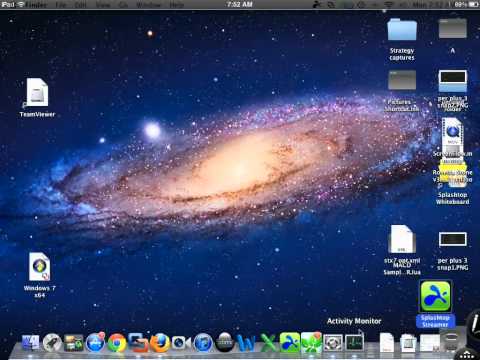The height and width of the screenshot is (360, 480).
Task: Open the Finder menu in menu bar
Action: 36,5
